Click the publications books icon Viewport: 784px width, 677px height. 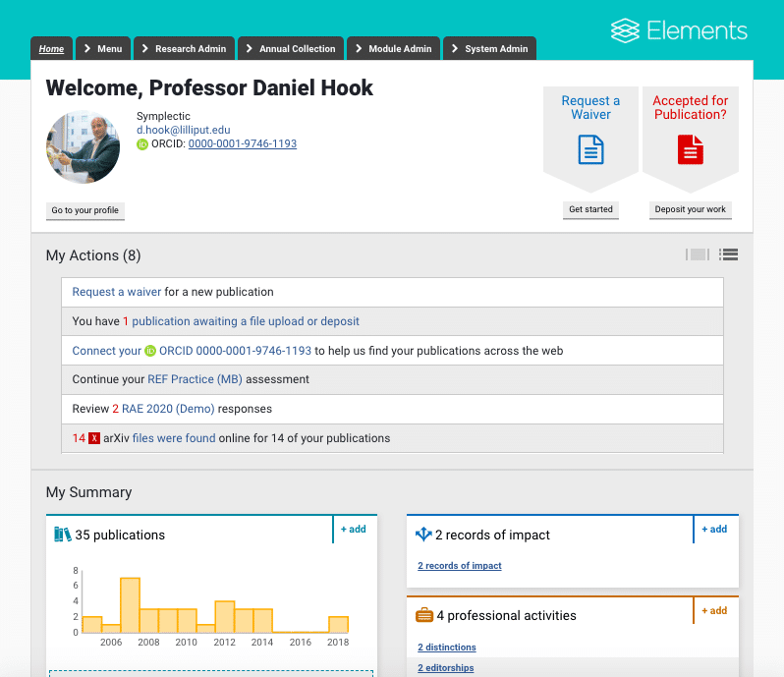pyautogui.click(x=63, y=535)
